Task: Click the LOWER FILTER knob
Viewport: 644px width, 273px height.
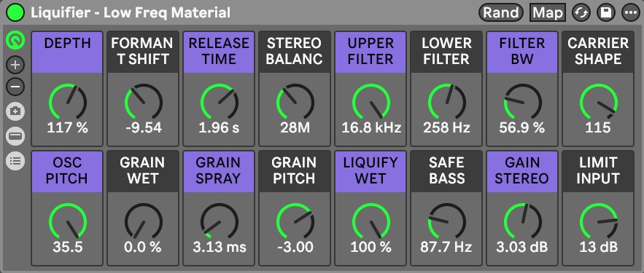Action: click(x=447, y=103)
